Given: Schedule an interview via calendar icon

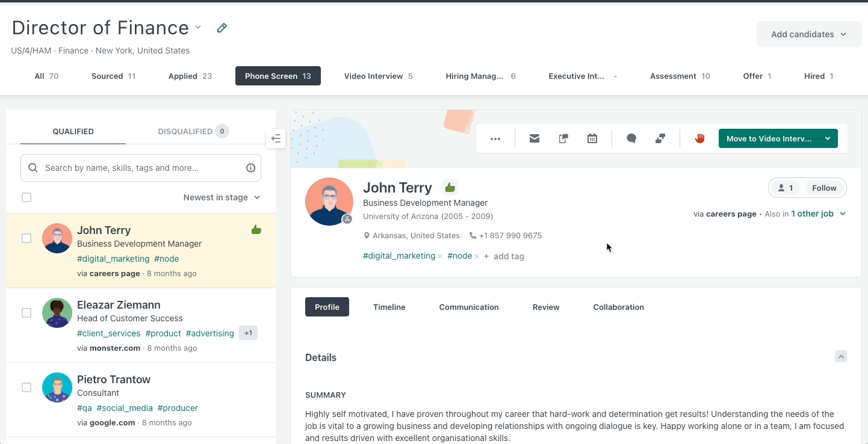Looking at the screenshot, I should coord(592,138).
